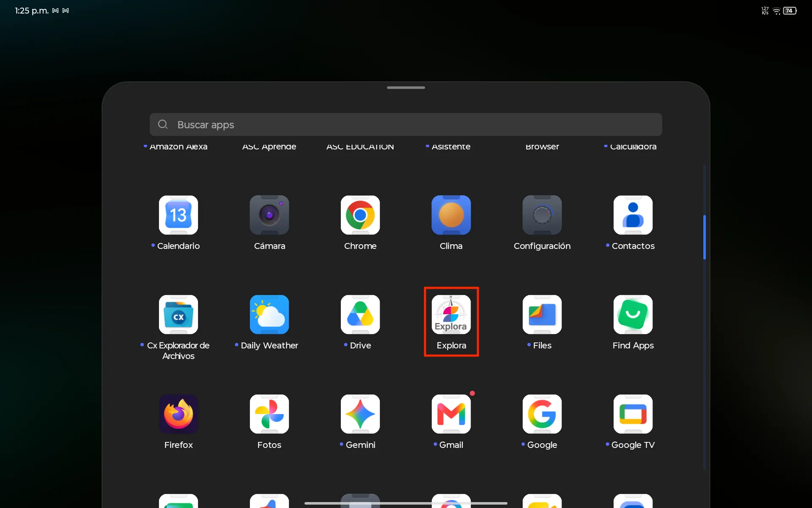Tap the Wi-Fi status icon
Screen dimensions: 812x508
776,11
